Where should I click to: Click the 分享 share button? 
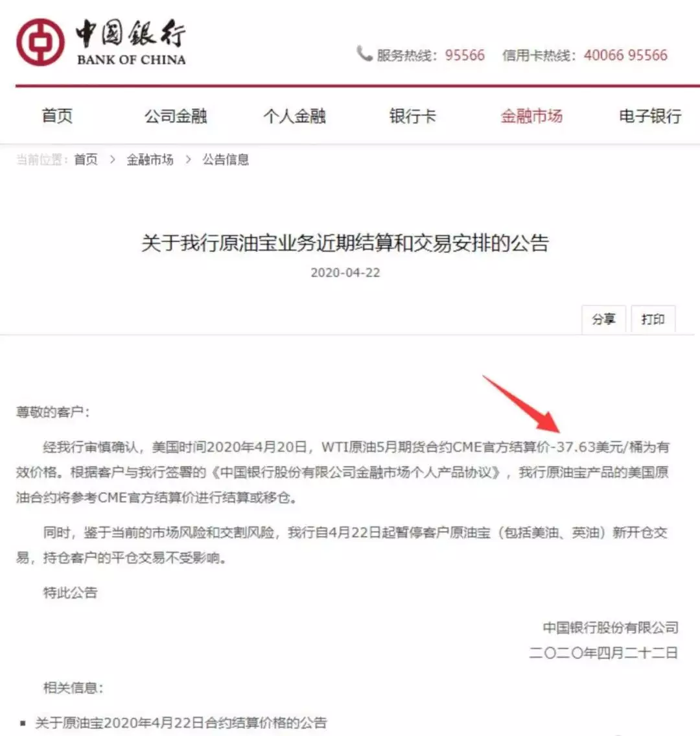click(603, 319)
